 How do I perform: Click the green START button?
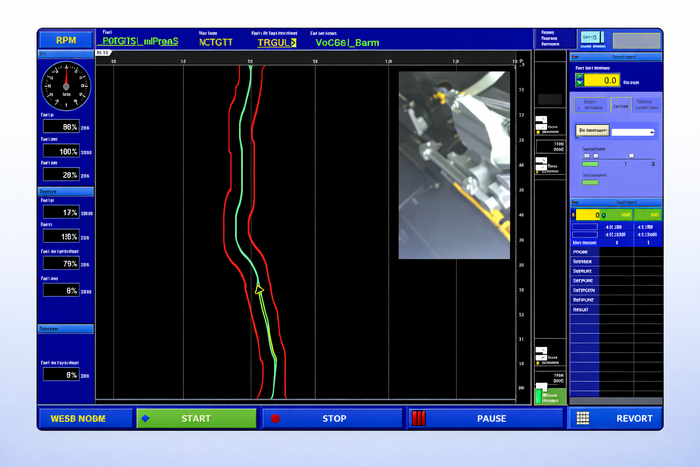point(196,418)
